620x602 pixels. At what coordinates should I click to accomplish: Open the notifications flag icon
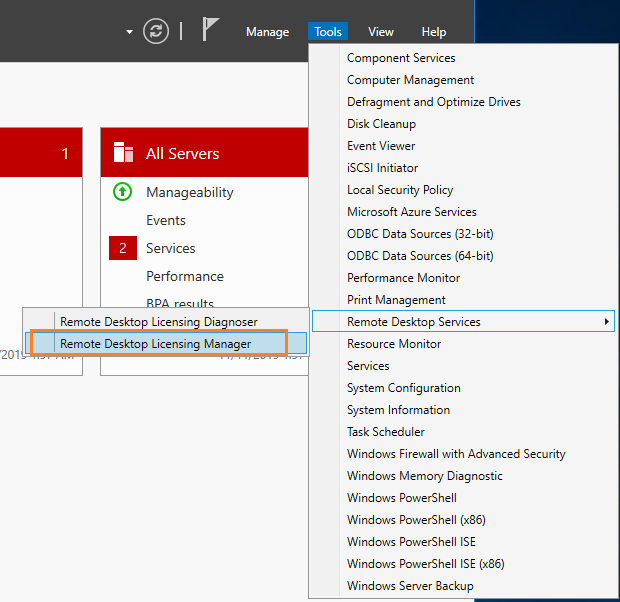tap(210, 29)
